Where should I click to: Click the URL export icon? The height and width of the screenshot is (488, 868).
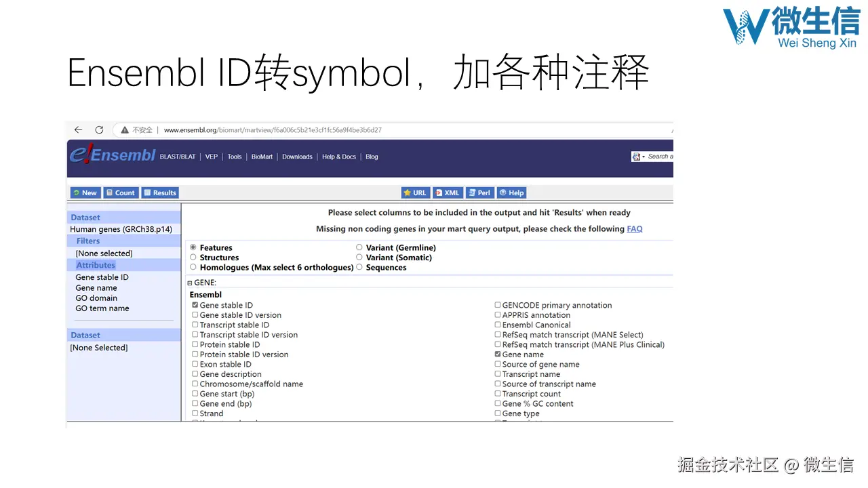[x=415, y=192]
